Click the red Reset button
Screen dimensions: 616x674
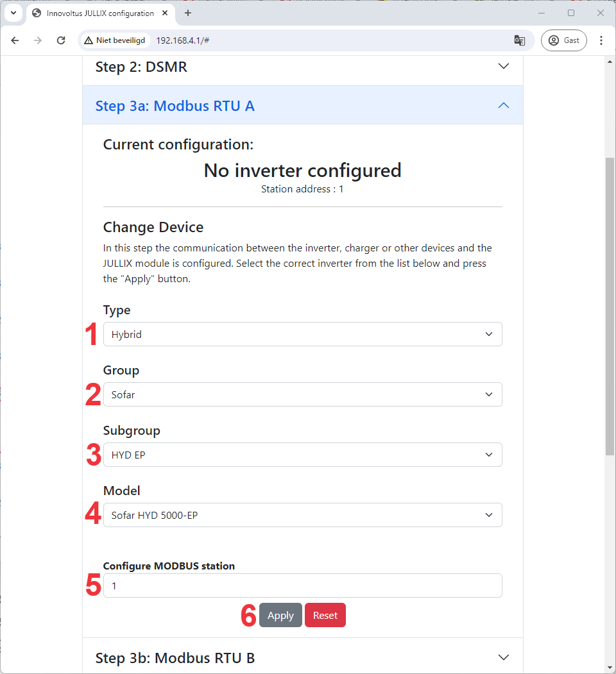(x=325, y=615)
